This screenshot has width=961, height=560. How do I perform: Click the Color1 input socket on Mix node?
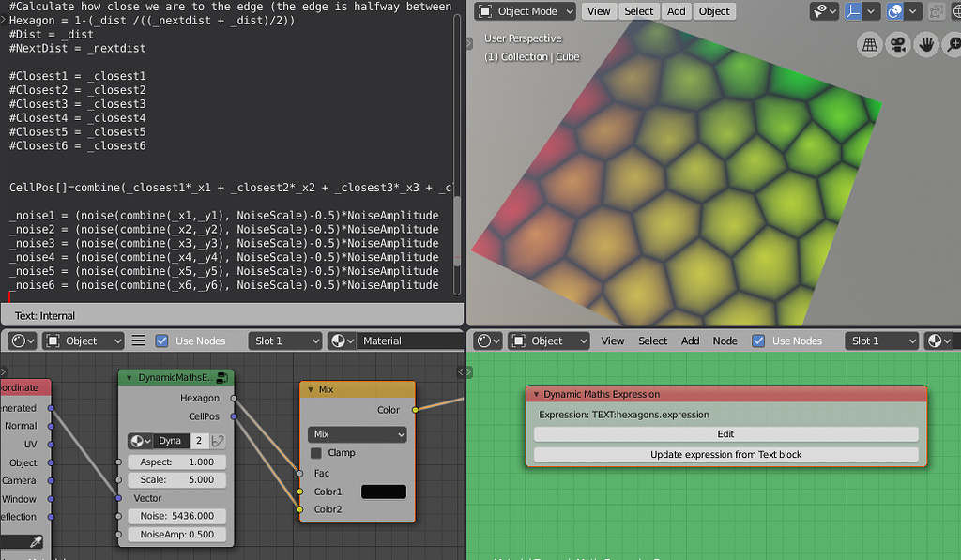pos(299,492)
